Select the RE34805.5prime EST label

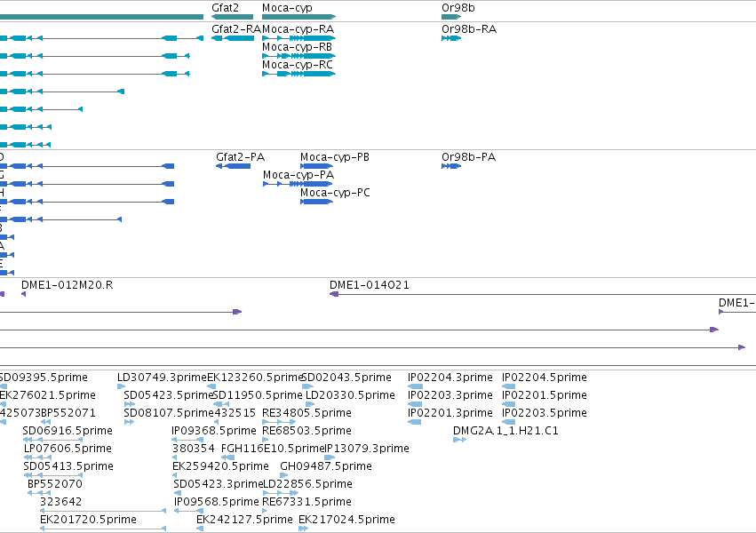tap(306, 413)
